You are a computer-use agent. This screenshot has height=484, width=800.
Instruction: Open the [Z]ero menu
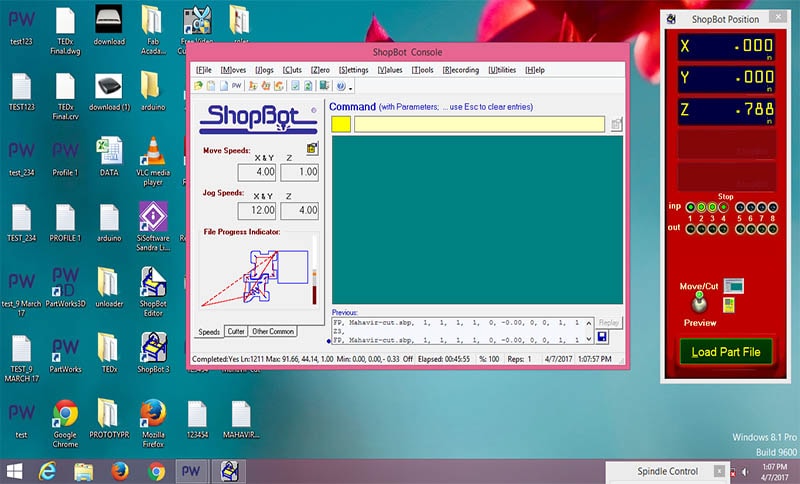[x=320, y=70]
